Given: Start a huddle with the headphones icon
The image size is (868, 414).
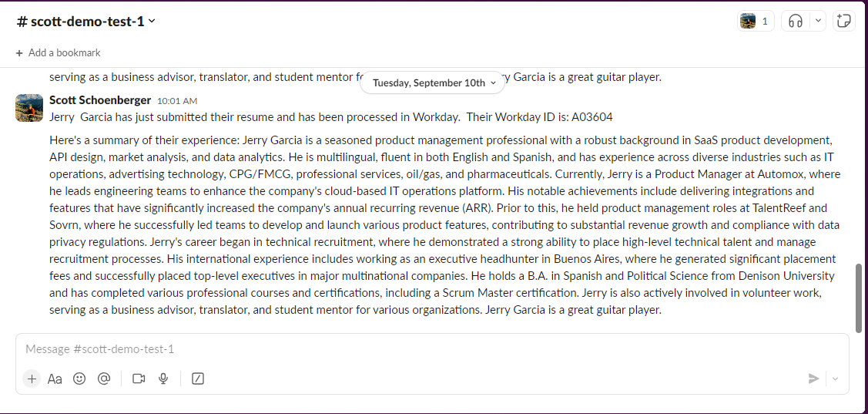Looking at the screenshot, I should pos(796,21).
